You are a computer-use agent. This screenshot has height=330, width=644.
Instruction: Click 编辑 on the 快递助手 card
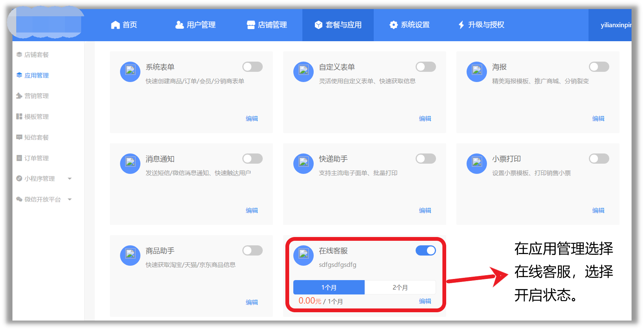click(x=425, y=211)
